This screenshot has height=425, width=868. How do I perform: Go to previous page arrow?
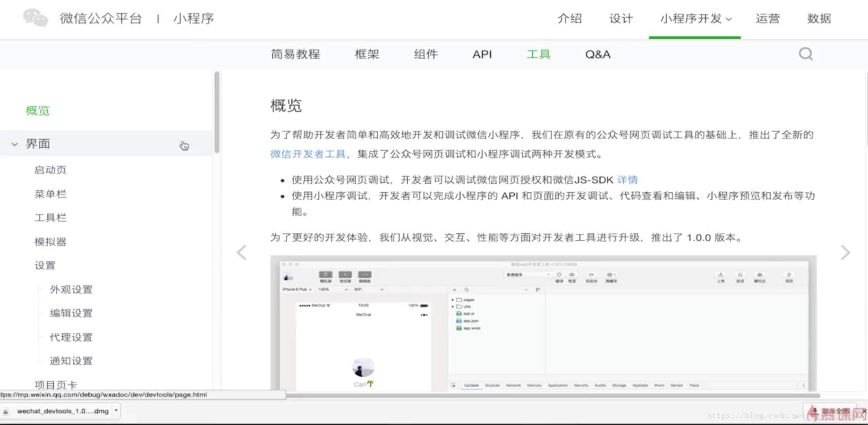point(241,253)
